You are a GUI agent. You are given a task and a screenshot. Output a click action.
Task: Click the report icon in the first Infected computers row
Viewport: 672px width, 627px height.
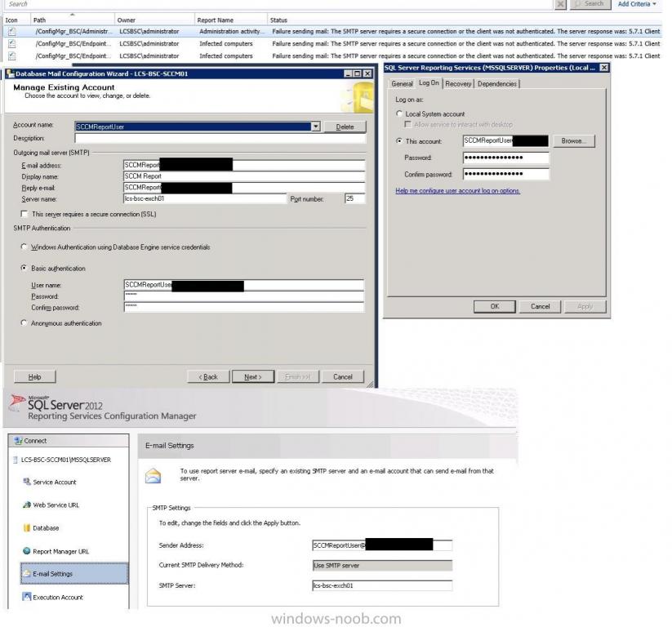coord(12,44)
